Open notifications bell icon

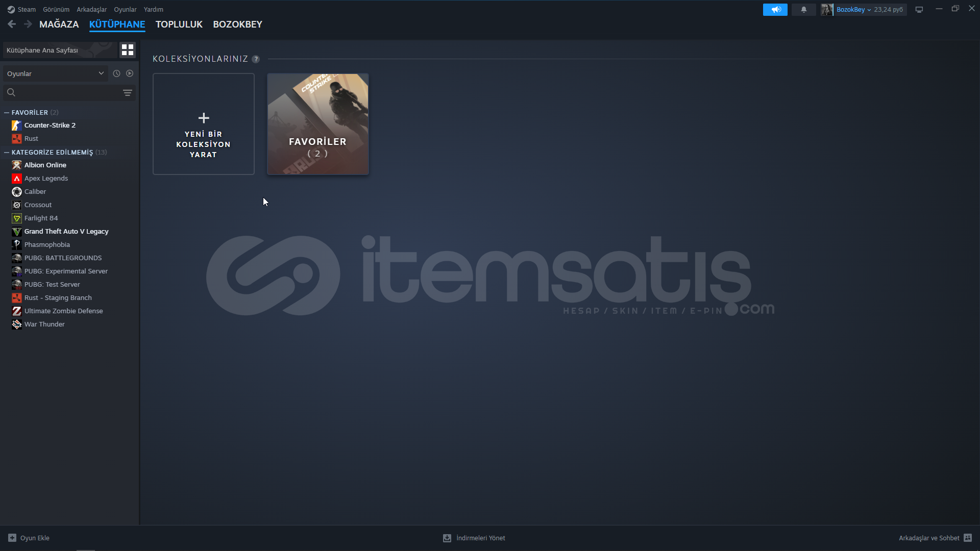pyautogui.click(x=804, y=10)
